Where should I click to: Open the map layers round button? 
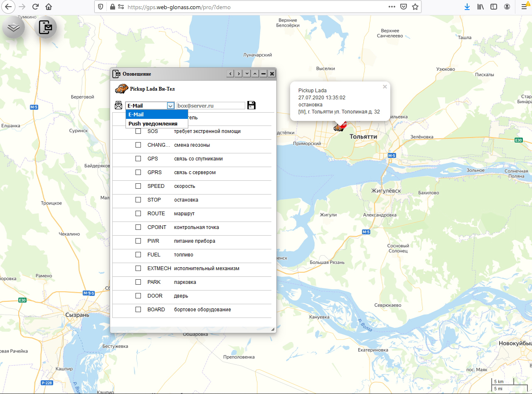pyautogui.click(x=14, y=28)
